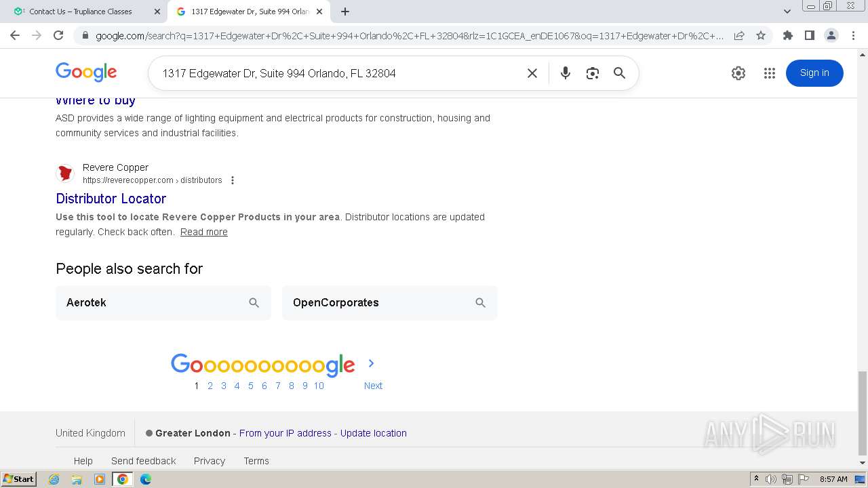Open Chrome profile avatar

point(831,35)
